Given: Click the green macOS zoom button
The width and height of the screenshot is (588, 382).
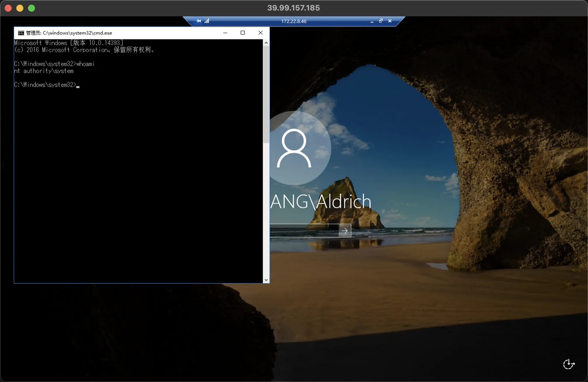Looking at the screenshot, I should click(x=32, y=8).
